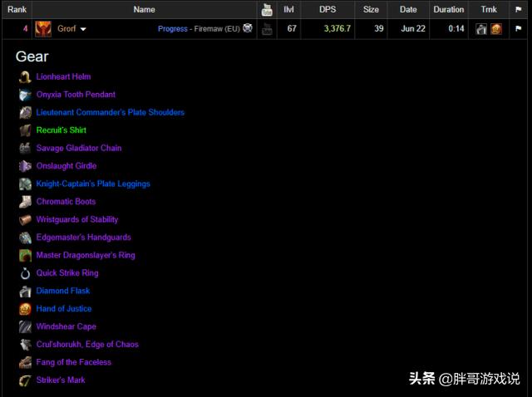Click the Grorf warrior class icon

(x=44, y=28)
